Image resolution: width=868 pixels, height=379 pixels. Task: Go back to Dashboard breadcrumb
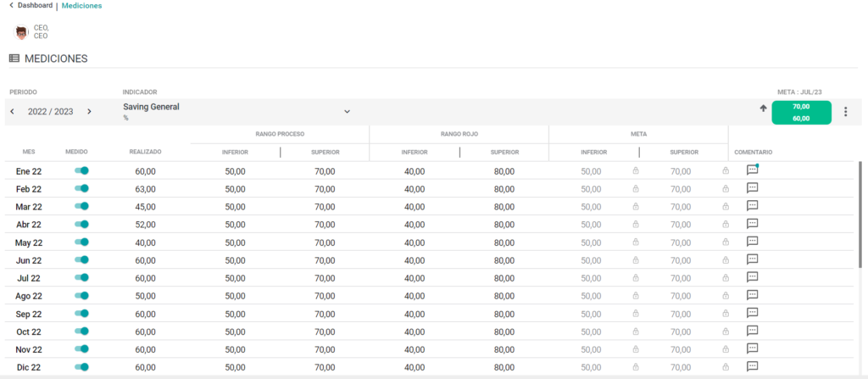point(31,6)
